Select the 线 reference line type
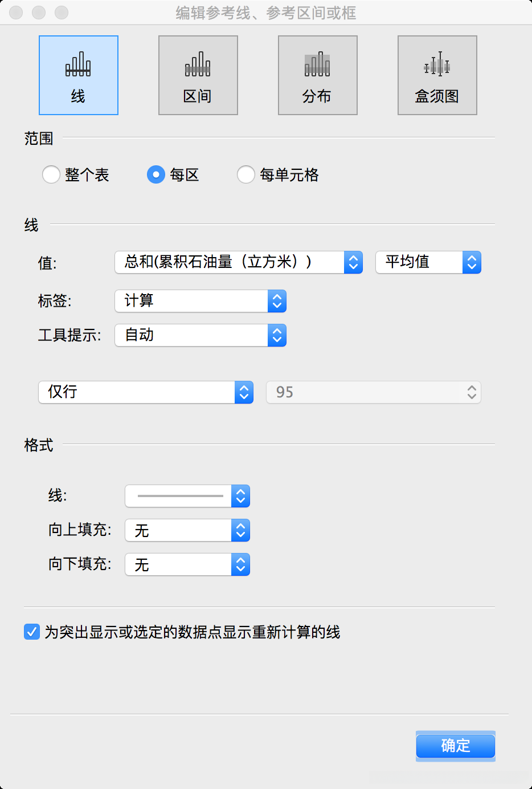532x789 pixels. (78, 75)
